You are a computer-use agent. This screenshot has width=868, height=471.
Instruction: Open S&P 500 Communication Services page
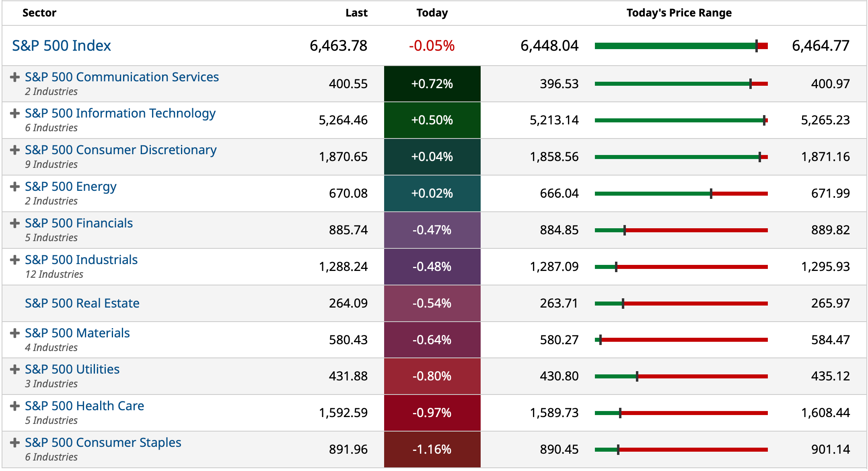[x=121, y=77]
